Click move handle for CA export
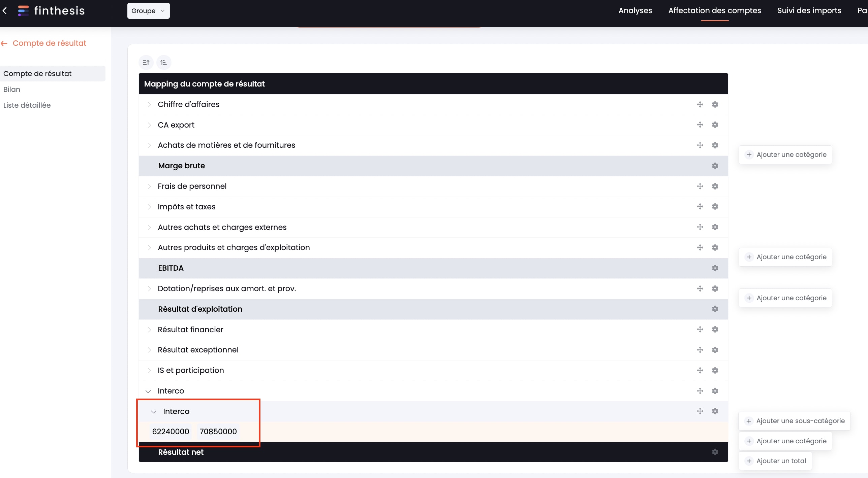This screenshot has height=478, width=868. point(700,125)
